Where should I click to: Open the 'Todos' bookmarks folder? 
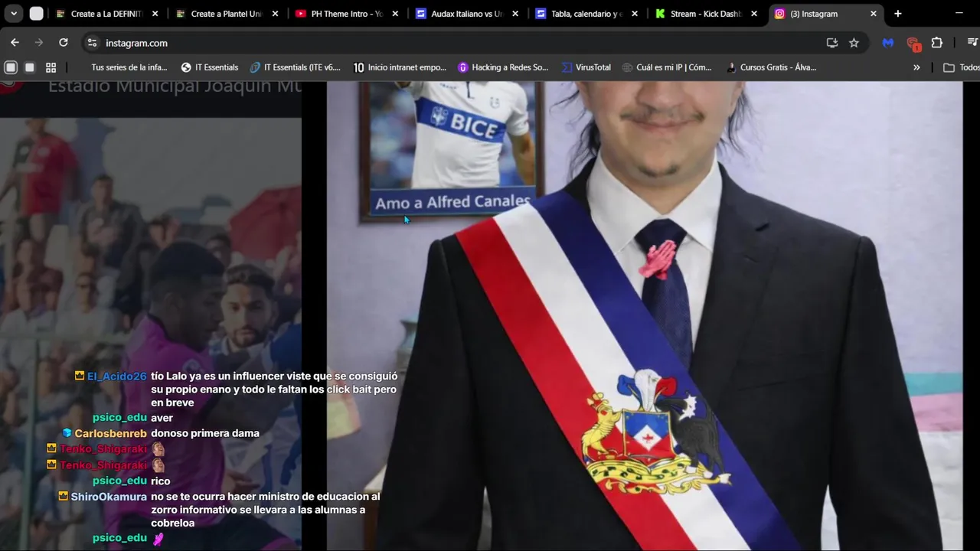coord(961,67)
